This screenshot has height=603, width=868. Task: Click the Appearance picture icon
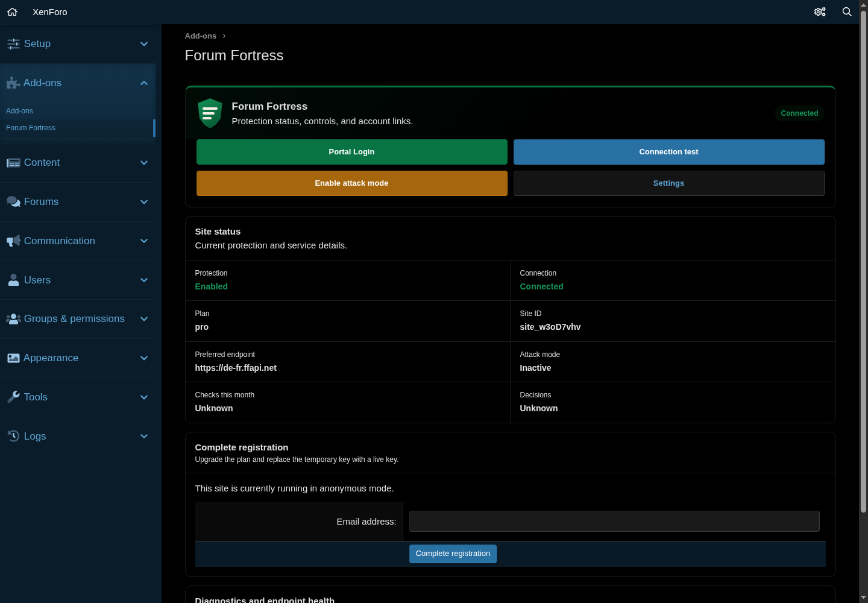click(13, 358)
